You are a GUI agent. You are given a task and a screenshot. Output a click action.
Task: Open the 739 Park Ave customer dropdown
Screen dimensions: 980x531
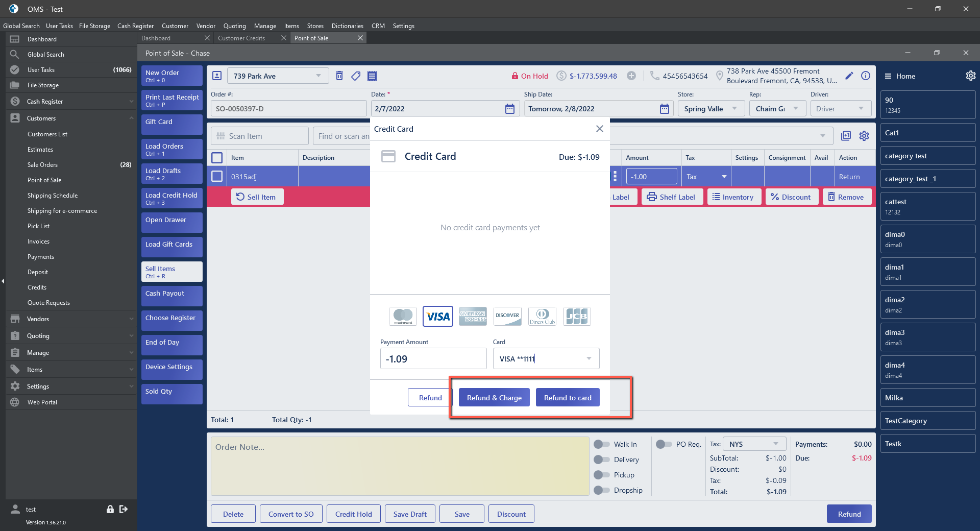[x=278, y=76]
